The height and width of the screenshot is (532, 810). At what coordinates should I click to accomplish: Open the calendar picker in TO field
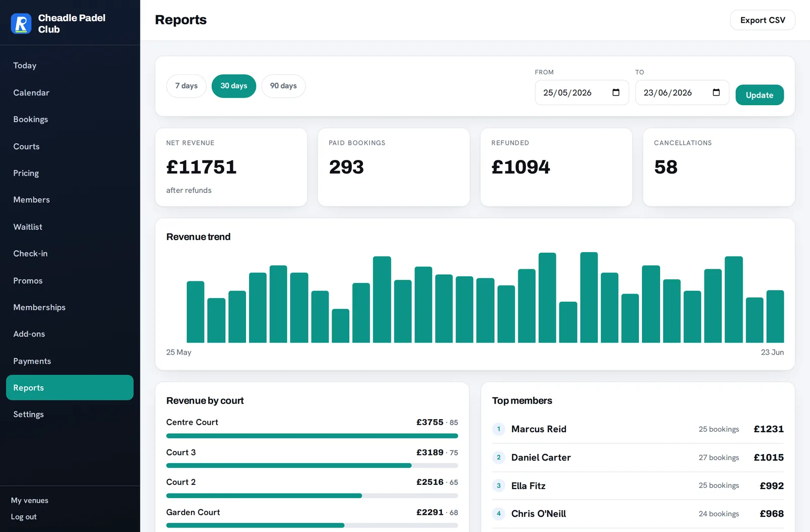(716, 93)
